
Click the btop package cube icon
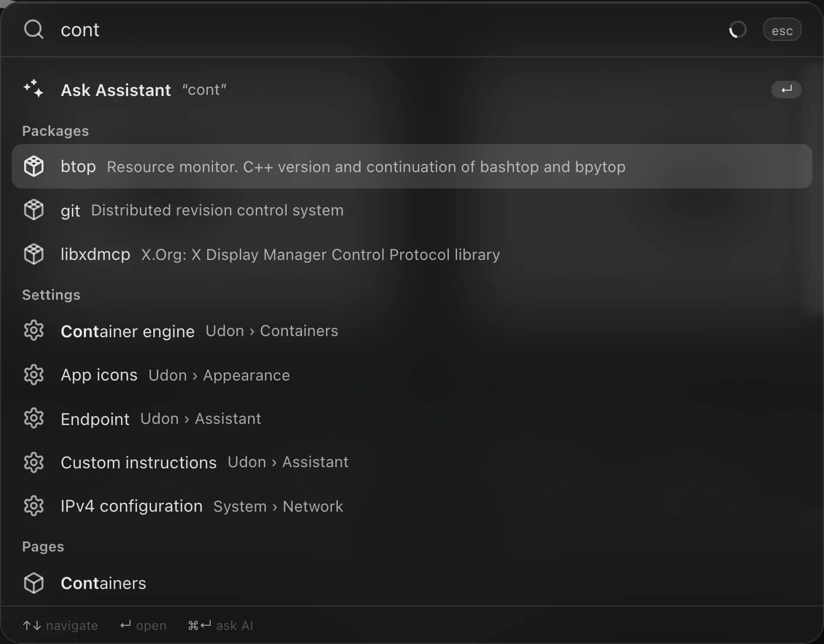click(x=33, y=166)
